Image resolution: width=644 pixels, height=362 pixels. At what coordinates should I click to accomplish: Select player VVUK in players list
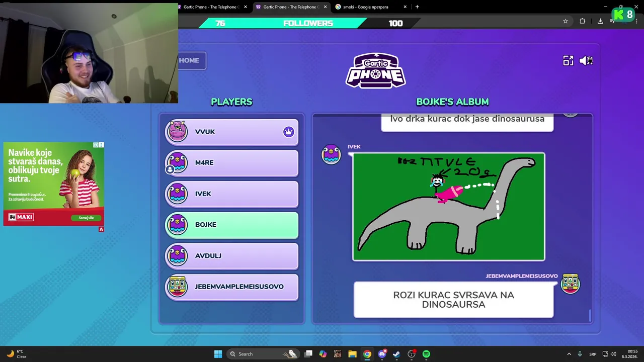point(231,132)
